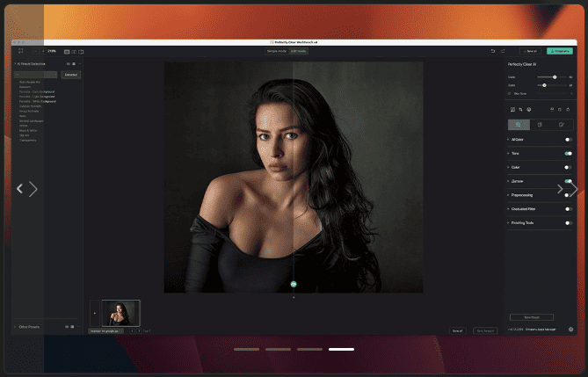
Task: Open the middle tools tab in right panel
Action: [x=540, y=125]
